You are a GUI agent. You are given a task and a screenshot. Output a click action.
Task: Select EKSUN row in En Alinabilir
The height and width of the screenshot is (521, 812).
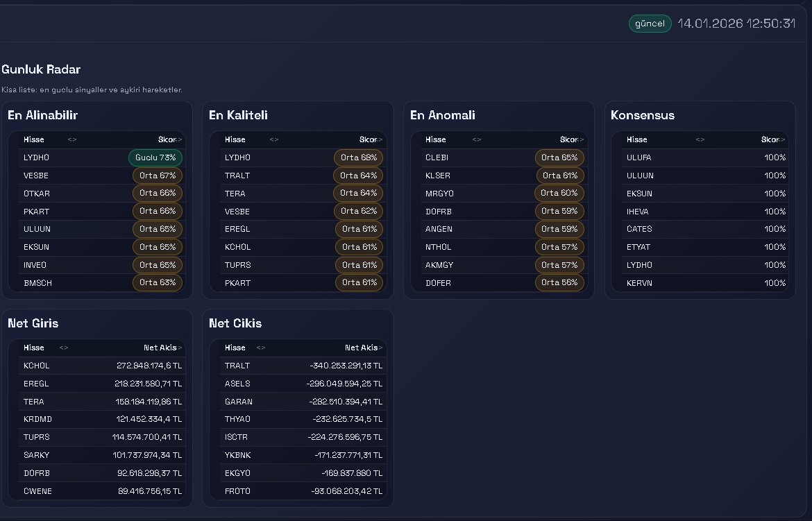click(102, 247)
